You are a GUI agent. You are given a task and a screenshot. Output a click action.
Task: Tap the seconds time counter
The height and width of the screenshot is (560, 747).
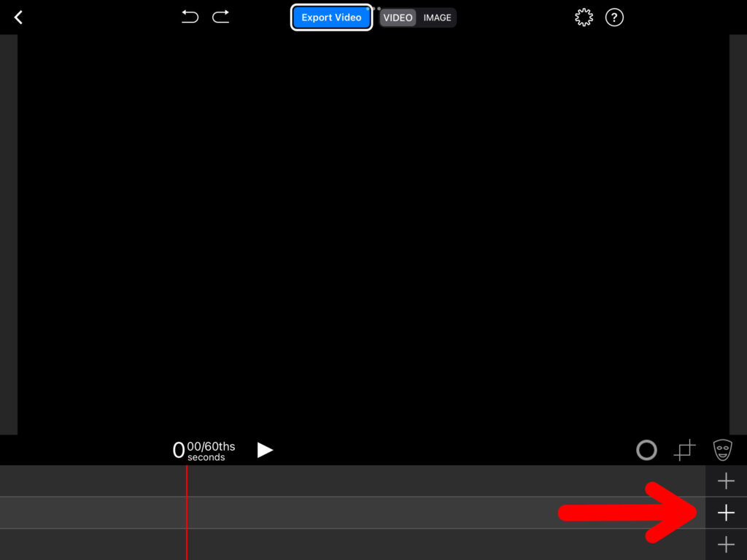point(204,451)
